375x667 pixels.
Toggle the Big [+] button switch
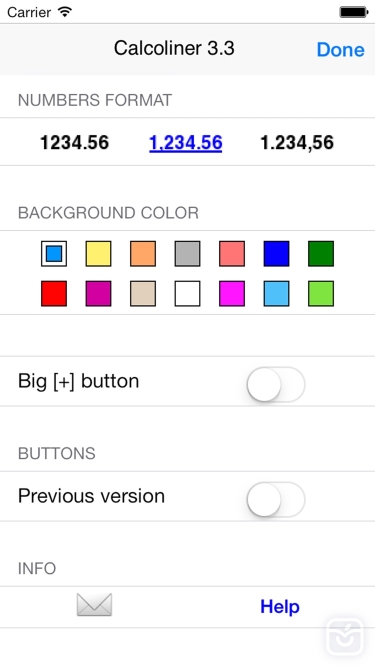tap(276, 384)
